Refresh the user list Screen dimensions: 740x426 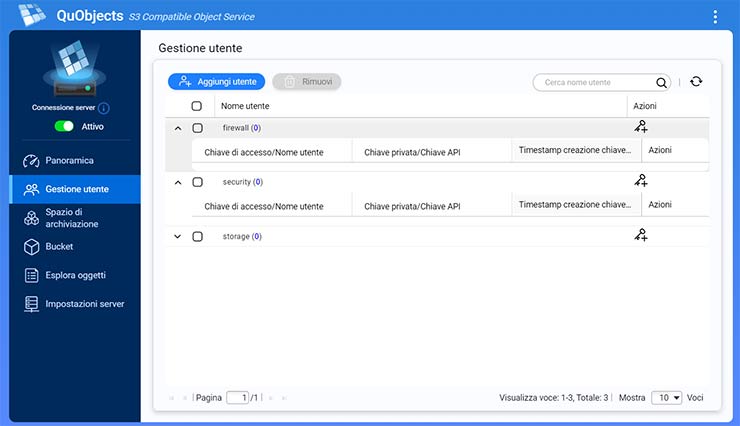tap(696, 82)
